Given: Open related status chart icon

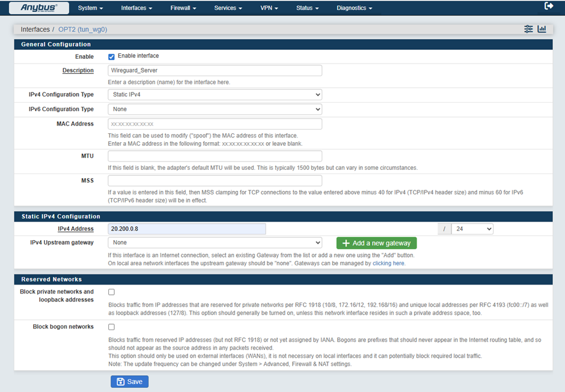Looking at the screenshot, I should tap(542, 29).
